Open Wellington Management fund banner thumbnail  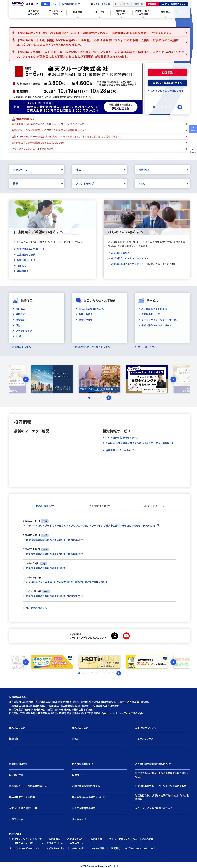coord(52,379)
